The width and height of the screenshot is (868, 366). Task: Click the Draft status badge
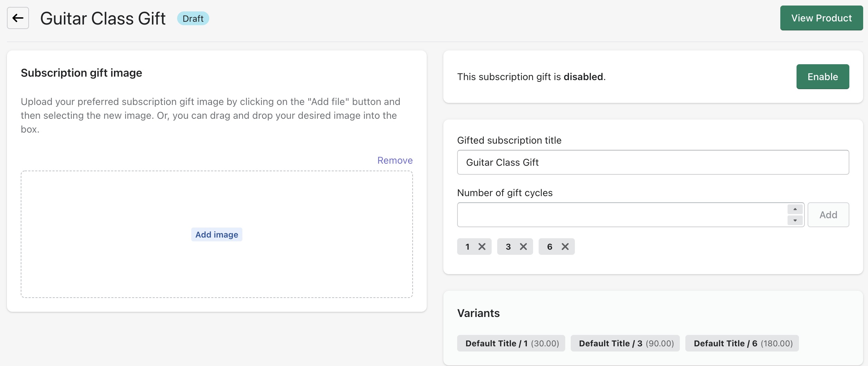(193, 18)
